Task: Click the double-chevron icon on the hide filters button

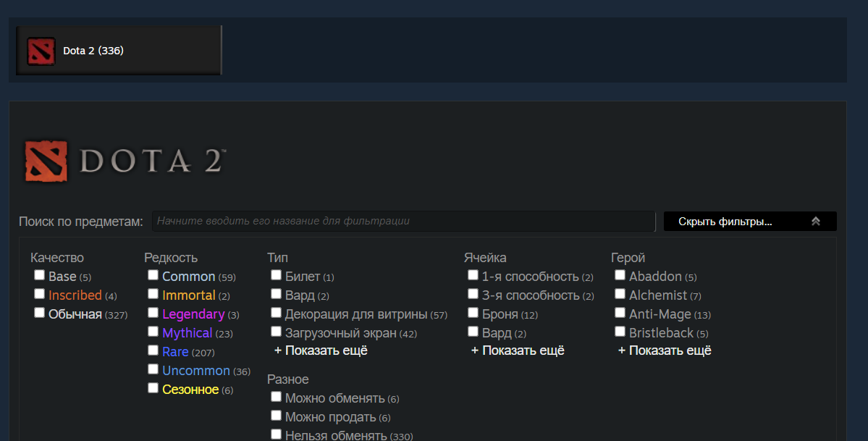Action: tap(815, 222)
